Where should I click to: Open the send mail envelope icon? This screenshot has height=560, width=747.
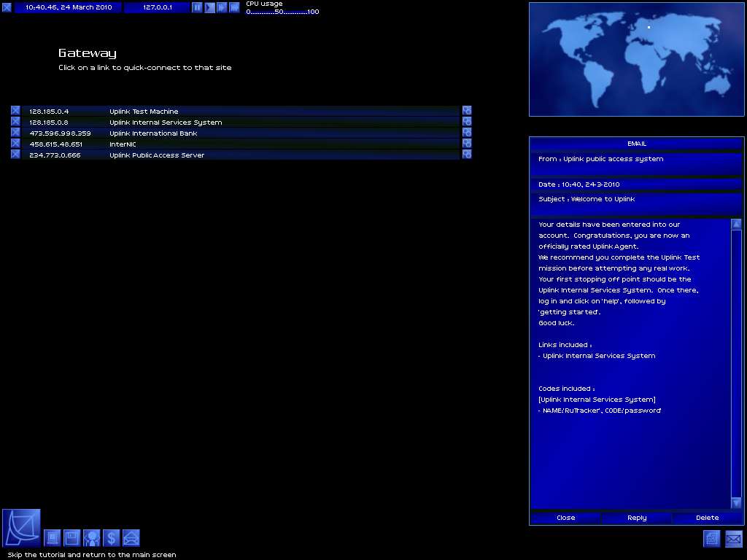(x=131, y=538)
